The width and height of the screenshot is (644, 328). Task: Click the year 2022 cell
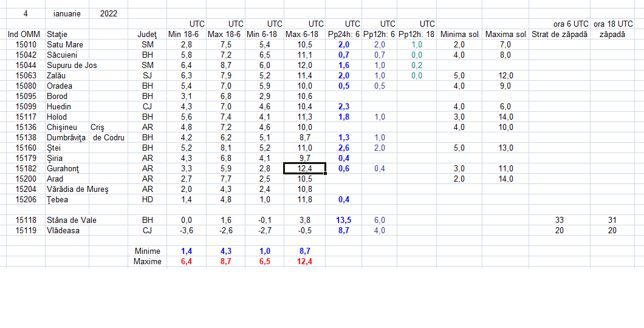109,13
